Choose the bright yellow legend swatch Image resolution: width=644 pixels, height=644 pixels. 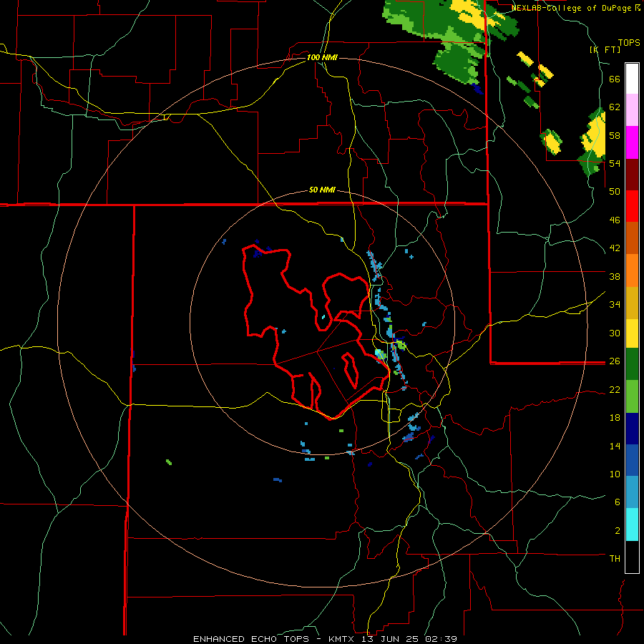coord(632,333)
